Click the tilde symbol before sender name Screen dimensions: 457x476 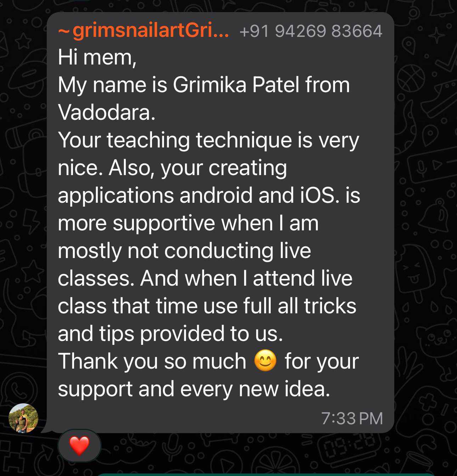coord(64,31)
